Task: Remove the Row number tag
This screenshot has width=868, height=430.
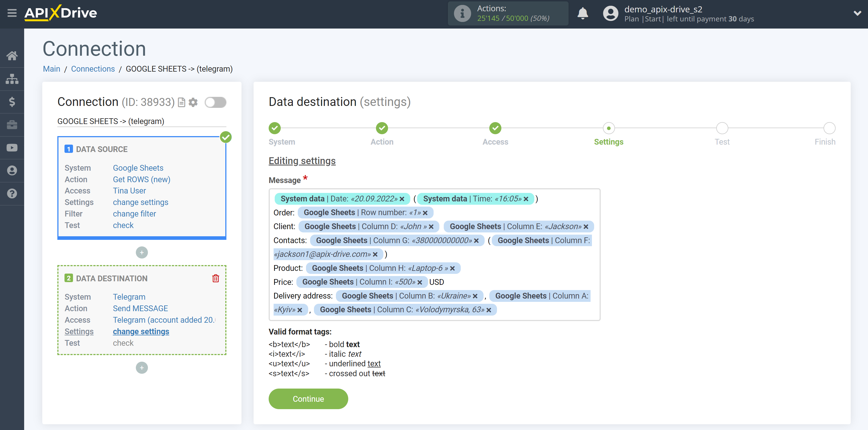Action: pos(425,213)
